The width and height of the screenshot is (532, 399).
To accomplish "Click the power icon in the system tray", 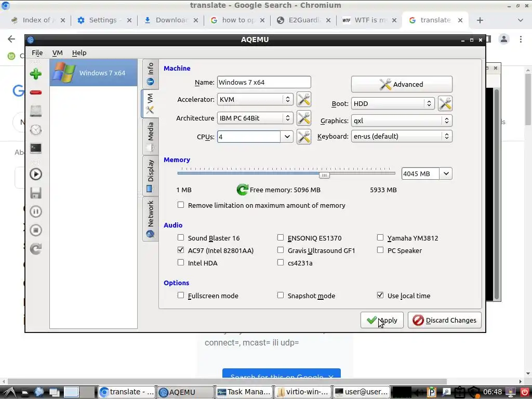I will coord(524,392).
